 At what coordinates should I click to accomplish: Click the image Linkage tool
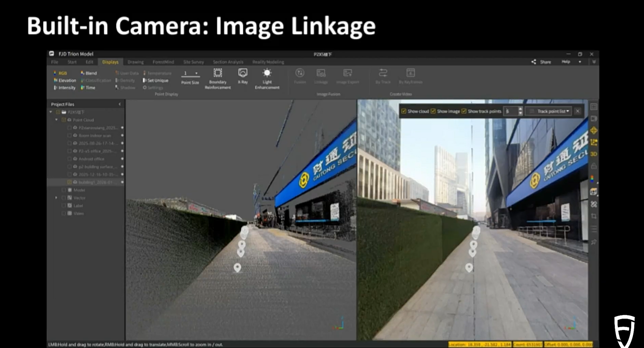[321, 76]
